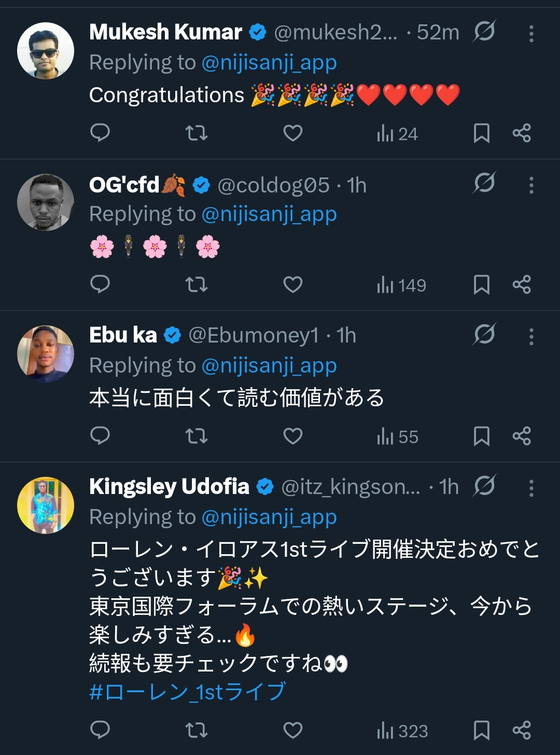This screenshot has width=560, height=755.
Task: Like Mukesh Kumar's Congratulations tweet
Action: click(293, 133)
